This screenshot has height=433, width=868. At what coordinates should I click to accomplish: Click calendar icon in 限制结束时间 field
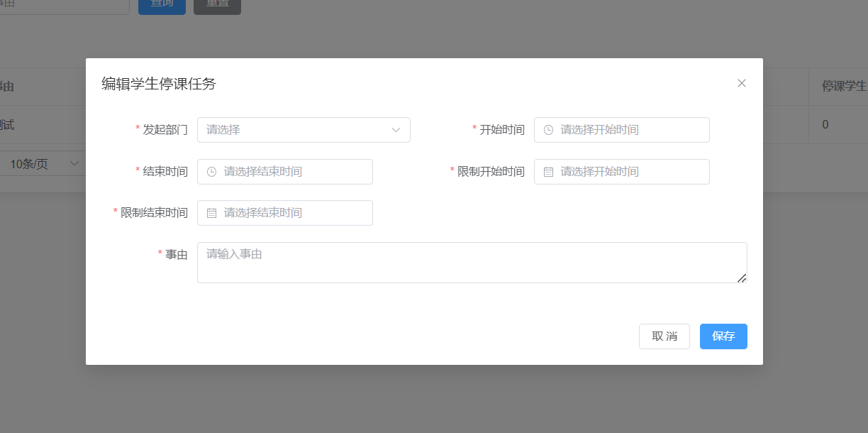pos(211,213)
